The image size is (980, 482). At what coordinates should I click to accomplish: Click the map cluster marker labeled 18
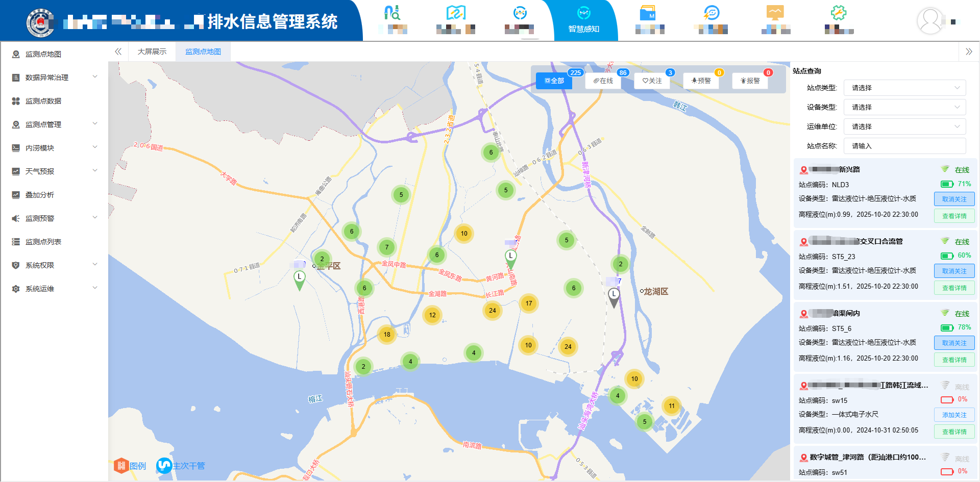click(x=387, y=335)
